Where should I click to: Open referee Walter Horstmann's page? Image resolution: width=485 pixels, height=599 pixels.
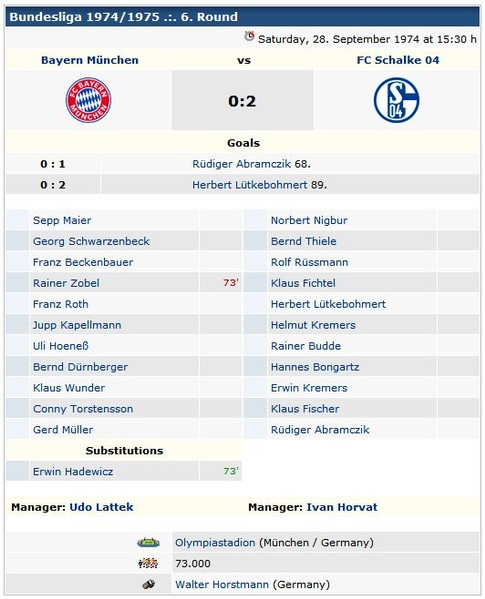tap(222, 584)
